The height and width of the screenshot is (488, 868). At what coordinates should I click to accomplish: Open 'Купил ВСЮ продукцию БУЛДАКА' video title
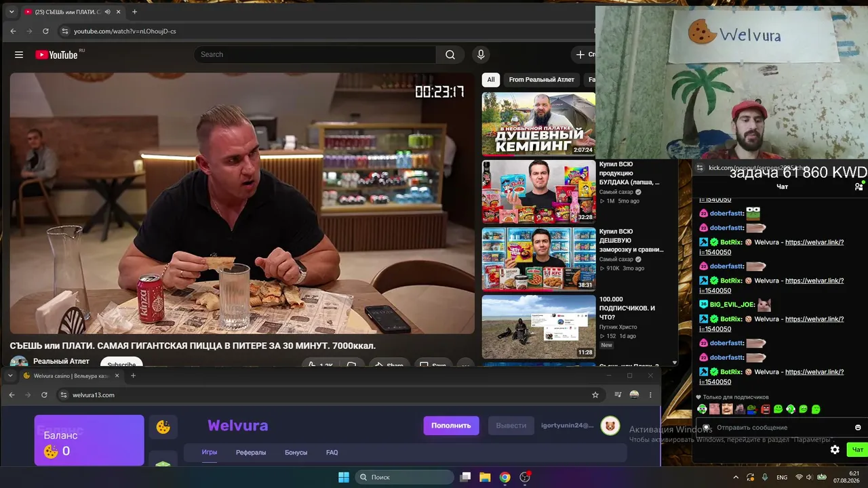tap(629, 173)
